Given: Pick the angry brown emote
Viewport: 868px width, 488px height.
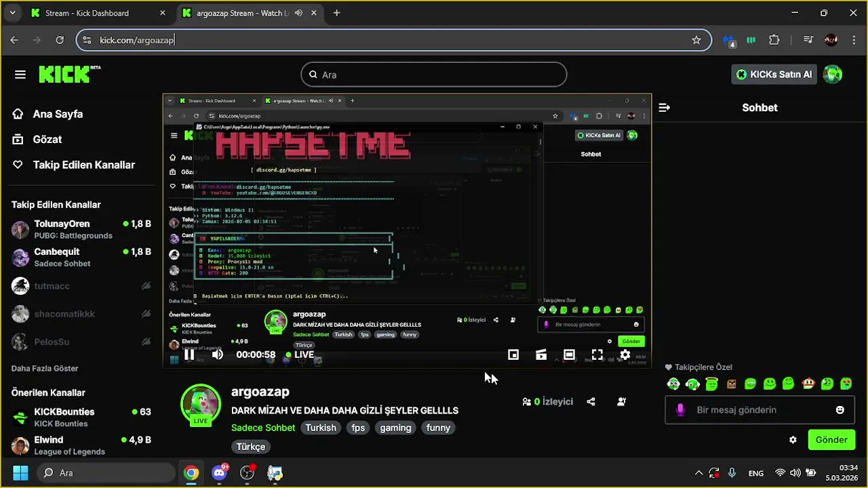Looking at the screenshot, I should [731, 384].
